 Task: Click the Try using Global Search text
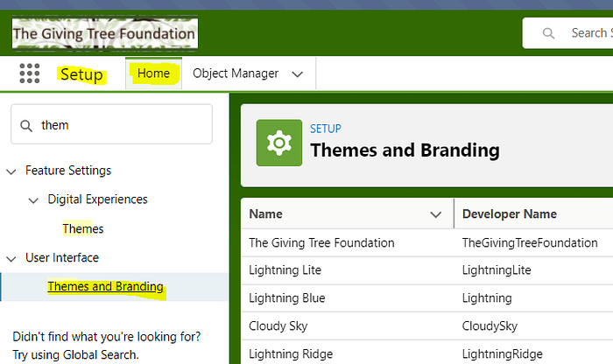click(75, 354)
